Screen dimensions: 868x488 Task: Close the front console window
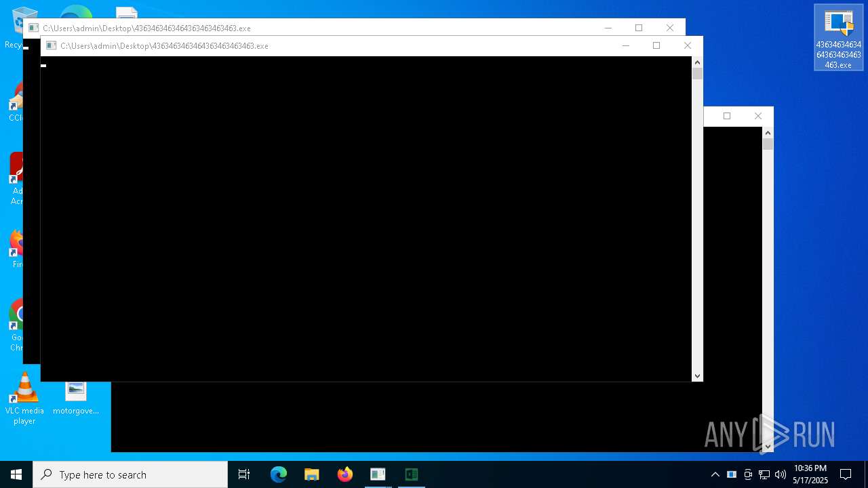[x=688, y=46]
